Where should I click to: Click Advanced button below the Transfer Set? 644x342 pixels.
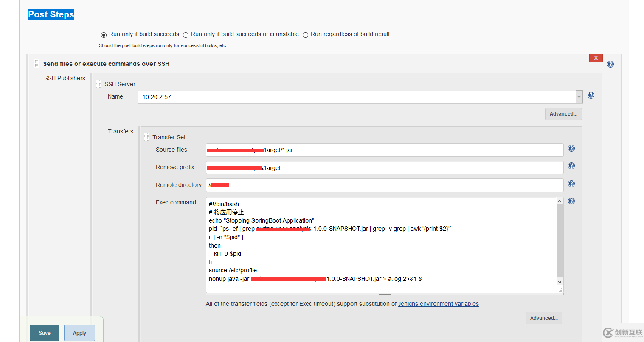544,318
